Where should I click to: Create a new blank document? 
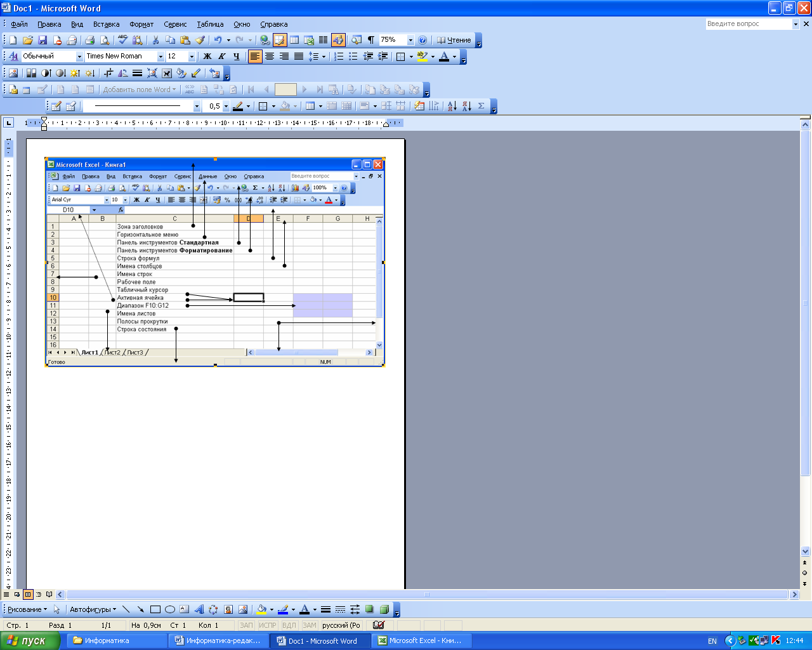(x=13, y=40)
